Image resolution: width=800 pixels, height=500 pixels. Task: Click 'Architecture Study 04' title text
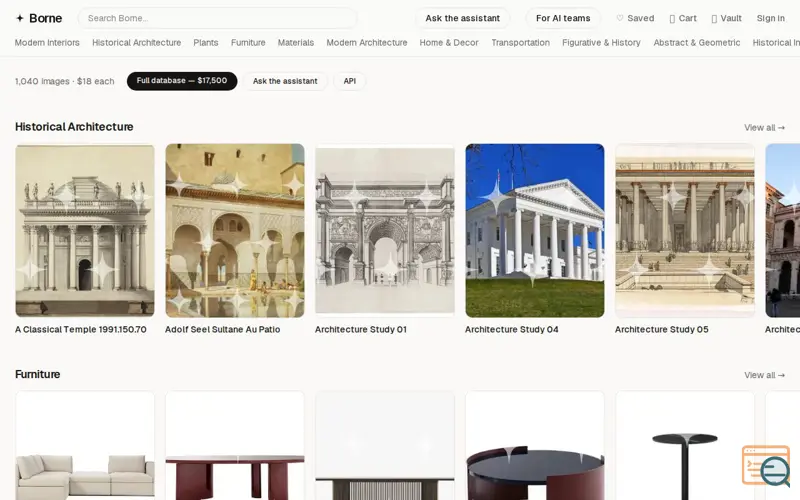(512, 330)
